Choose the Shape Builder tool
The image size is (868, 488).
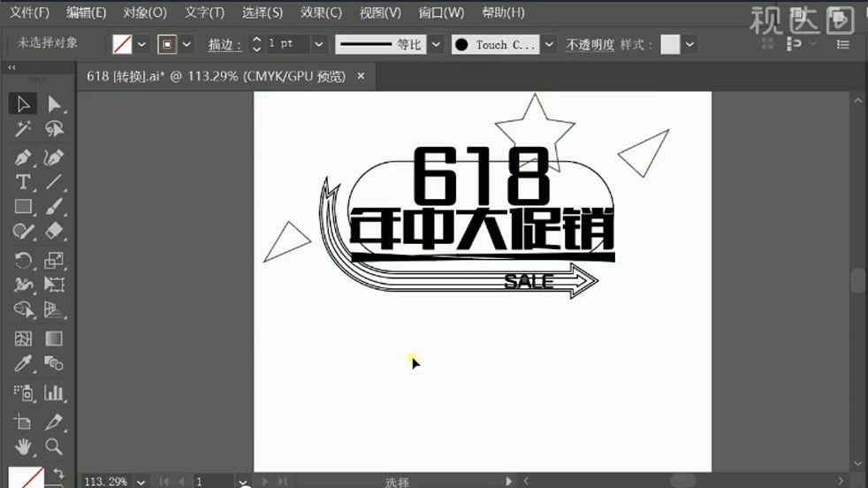[23, 309]
